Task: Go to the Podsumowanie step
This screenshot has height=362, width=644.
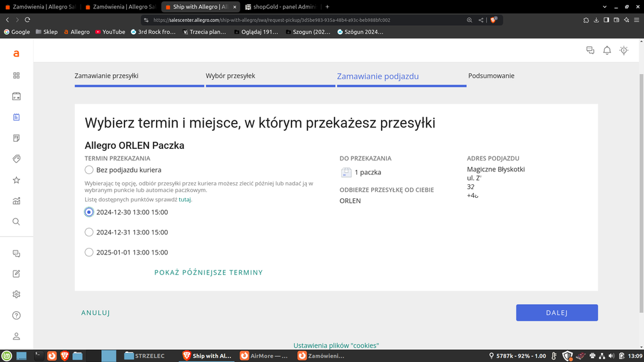Action: coord(491,75)
